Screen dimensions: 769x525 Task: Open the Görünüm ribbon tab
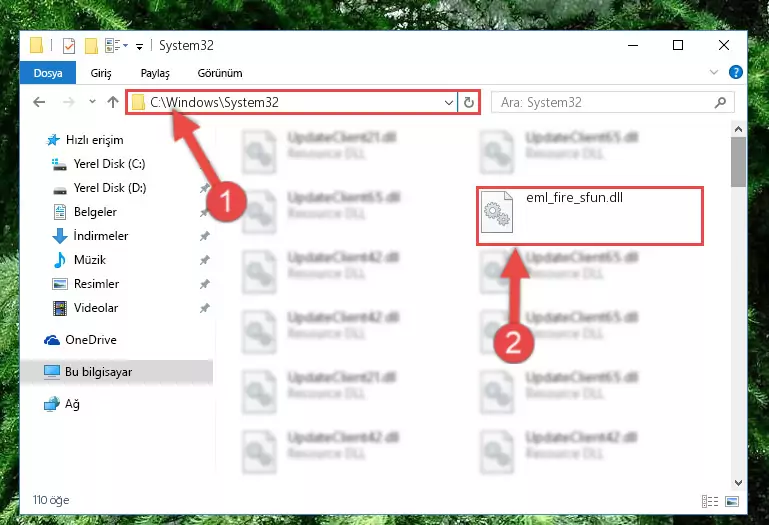(x=220, y=73)
